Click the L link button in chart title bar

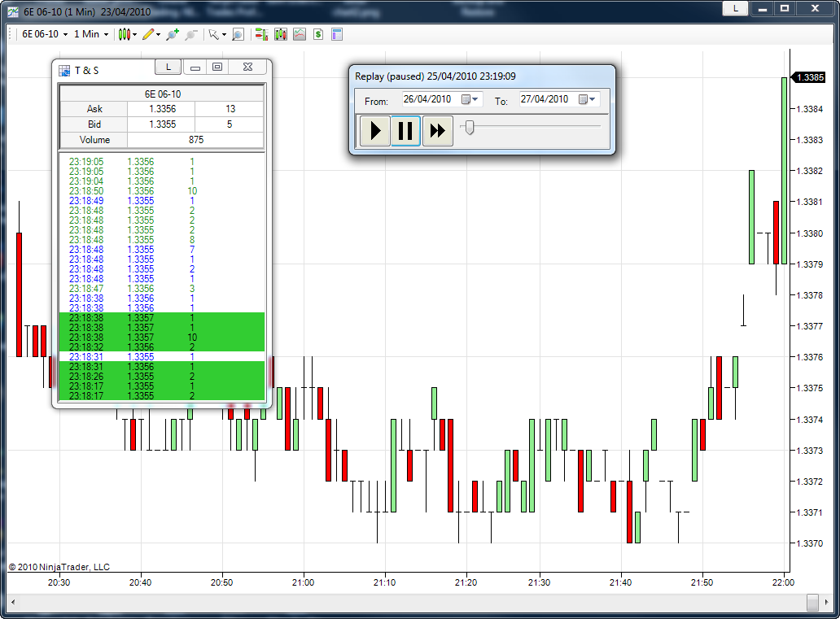click(x=736, y=9)
